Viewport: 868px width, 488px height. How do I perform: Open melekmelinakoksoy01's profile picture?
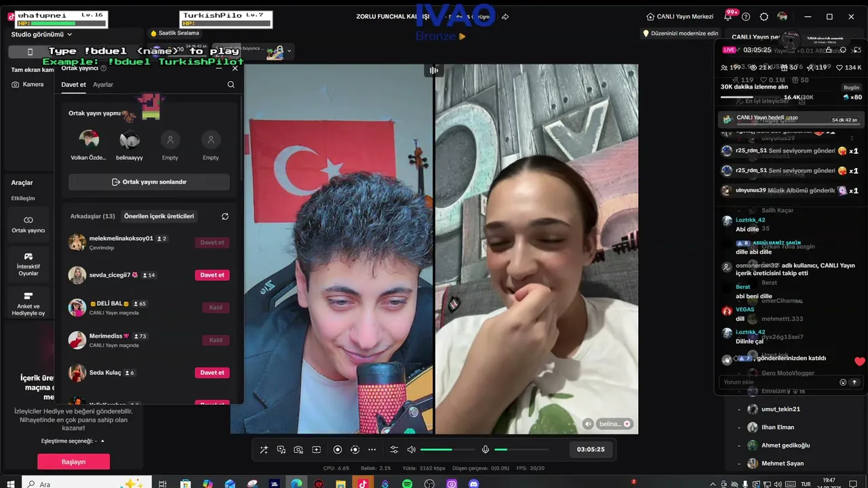(x=77, y=243)
